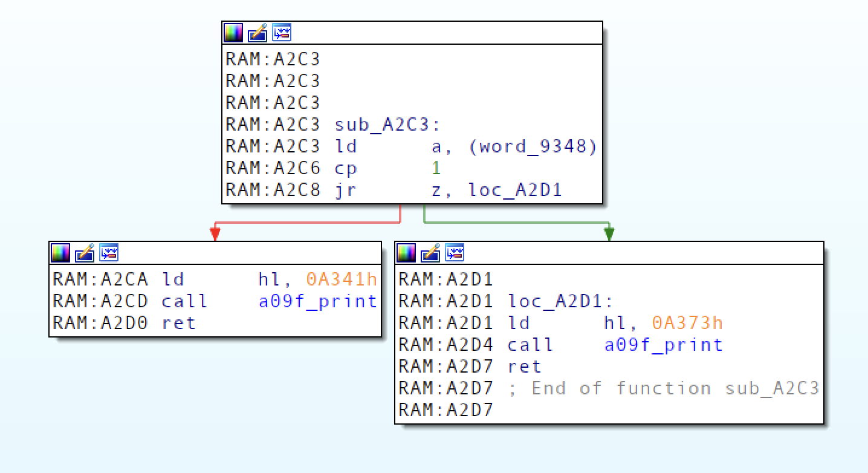The image size is (868, 473).
Task: Select a09f_print call at address A2CD
Action: 317,301
